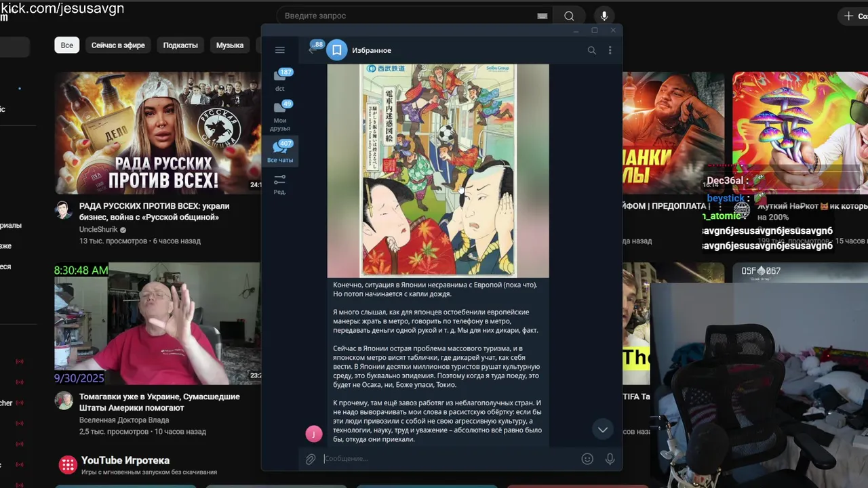Open the dct chat folder
This screenshot has height=488, width=868.
click(x=279, y=79)
